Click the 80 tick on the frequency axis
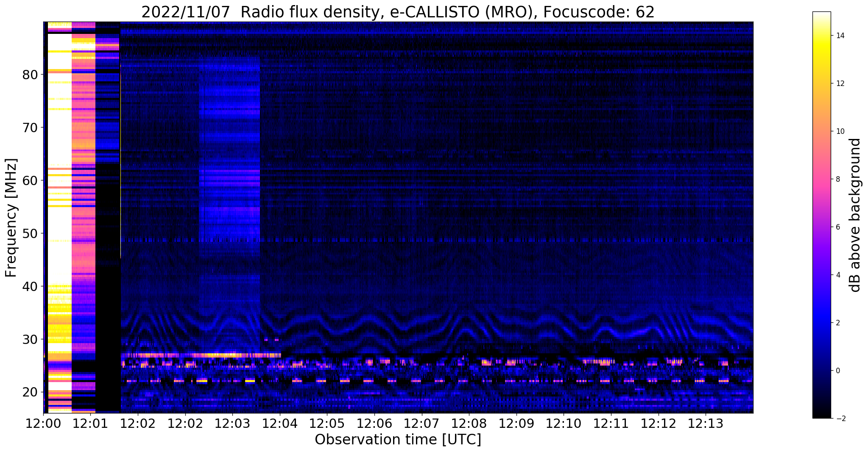The width and height of the screenshot is (868, 452). pyautogui.click(x=30, y=75)
